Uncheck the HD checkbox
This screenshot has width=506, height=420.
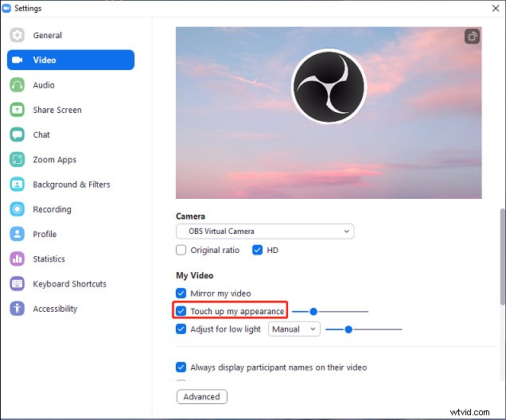point(257,250)
